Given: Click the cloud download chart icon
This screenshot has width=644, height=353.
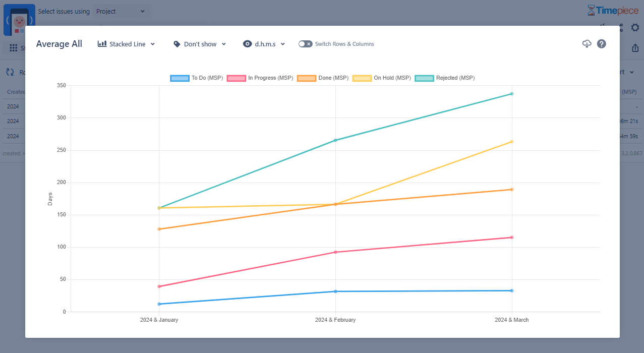Looking at the screenshot, I should tap(587, 44).
